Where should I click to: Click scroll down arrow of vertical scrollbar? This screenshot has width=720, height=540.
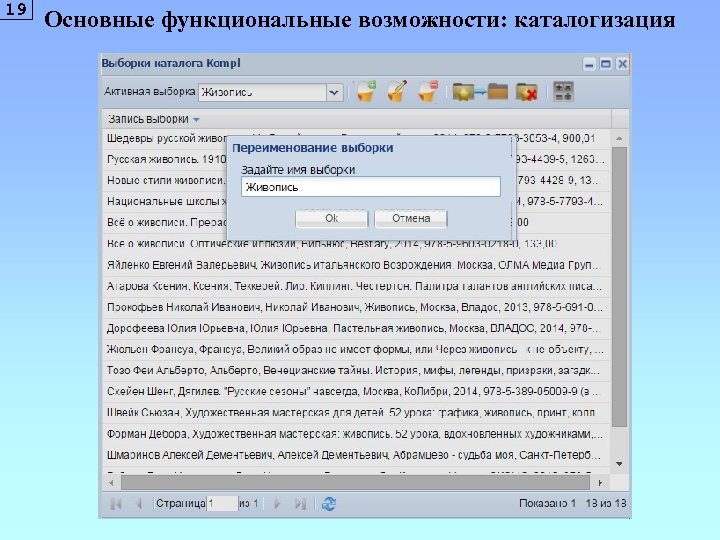click(619, 464)
